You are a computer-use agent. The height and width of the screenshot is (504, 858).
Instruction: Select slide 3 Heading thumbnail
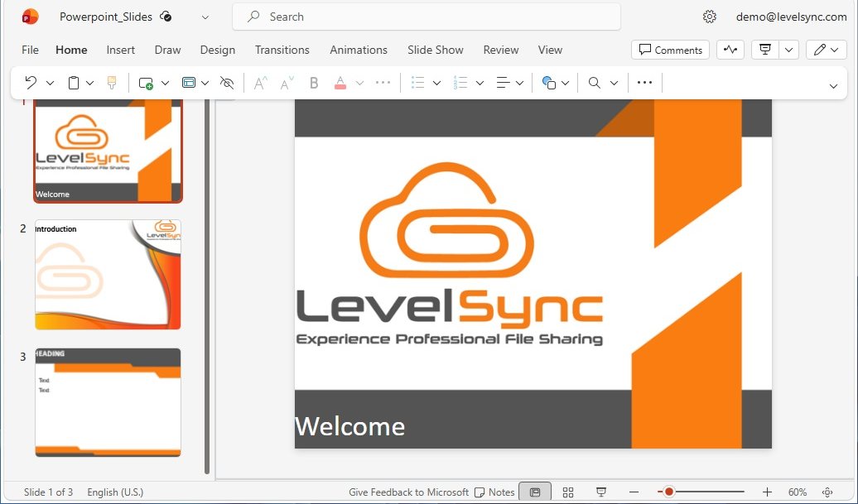click(108, 402)
